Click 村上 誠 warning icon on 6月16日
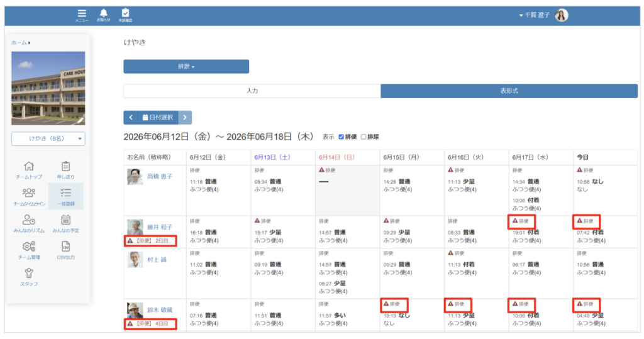 click(x=450, y=253)
